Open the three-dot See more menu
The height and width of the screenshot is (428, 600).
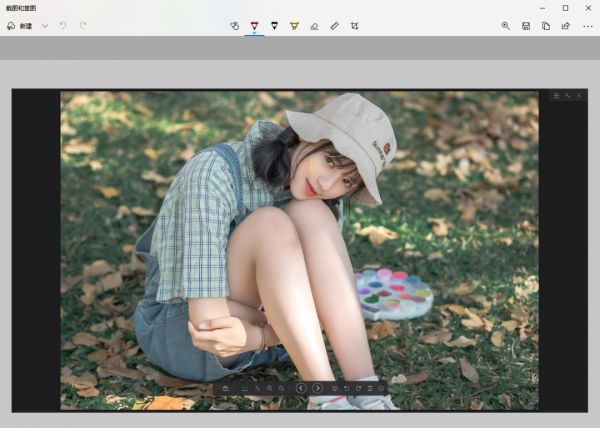point(587,25)
